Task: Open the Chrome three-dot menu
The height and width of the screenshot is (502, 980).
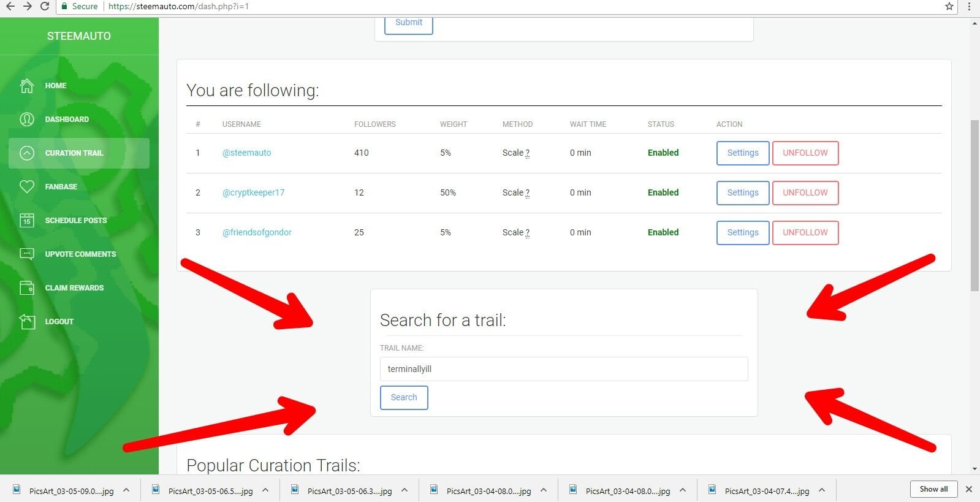Action: click(969, 6)
